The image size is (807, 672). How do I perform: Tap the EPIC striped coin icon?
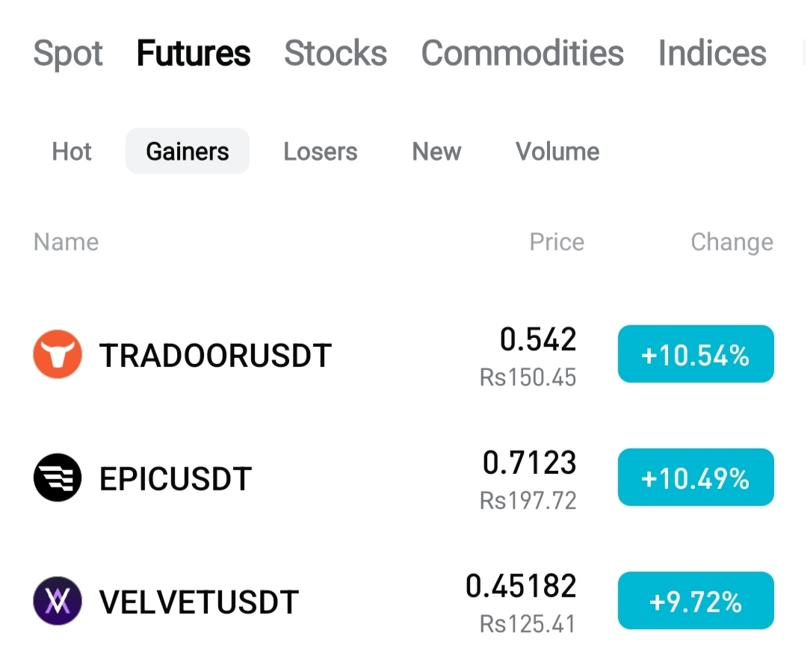point(57,478)
